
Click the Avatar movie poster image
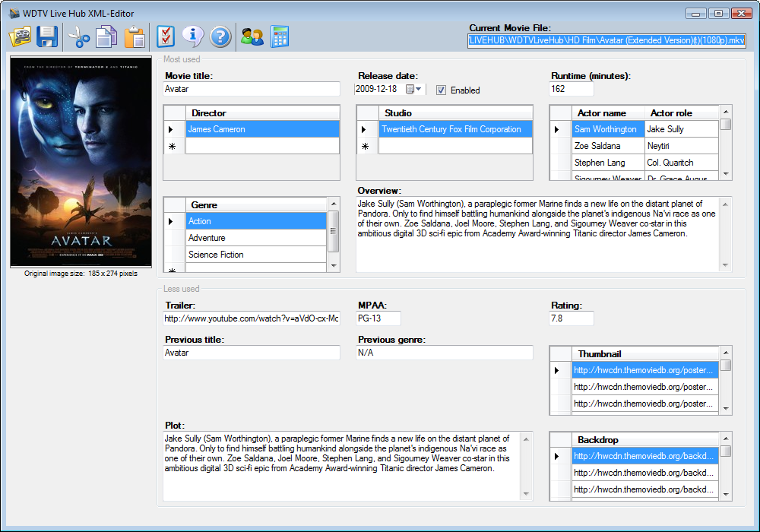click(x=81, y=161)
